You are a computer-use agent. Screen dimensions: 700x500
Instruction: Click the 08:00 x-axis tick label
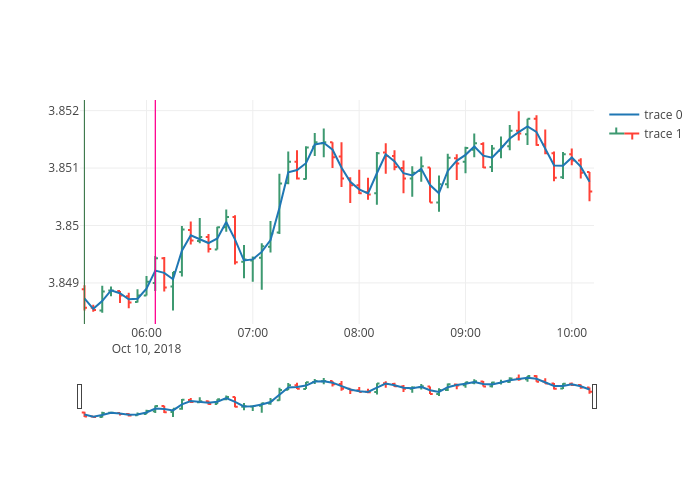pos(359,332)
